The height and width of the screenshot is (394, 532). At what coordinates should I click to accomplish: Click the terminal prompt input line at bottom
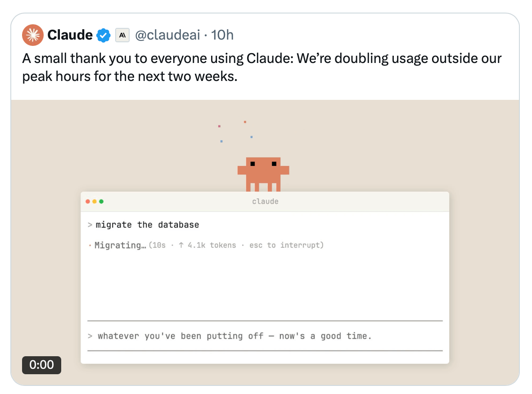point(234,336)
